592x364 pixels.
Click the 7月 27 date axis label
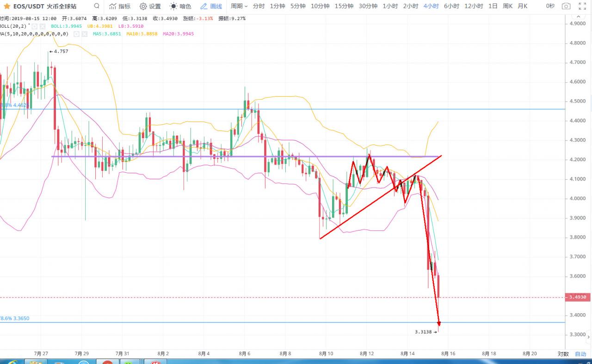(41, 353)
